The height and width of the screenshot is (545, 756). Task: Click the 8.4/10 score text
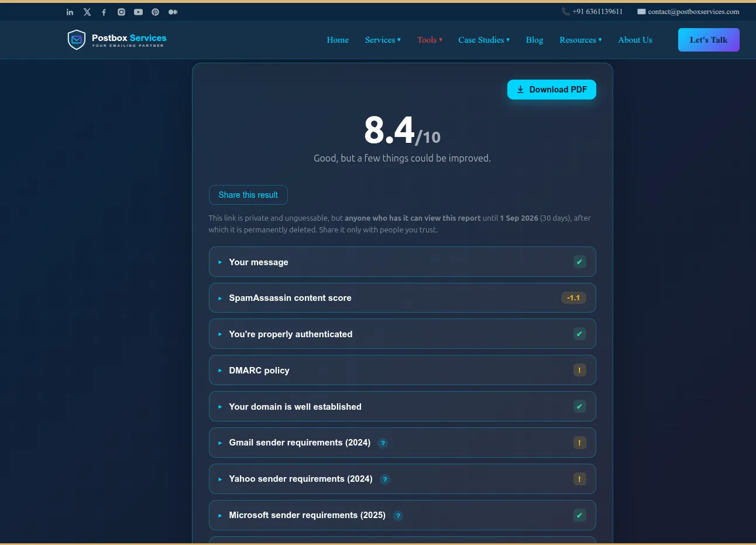(x=403, y=130)
